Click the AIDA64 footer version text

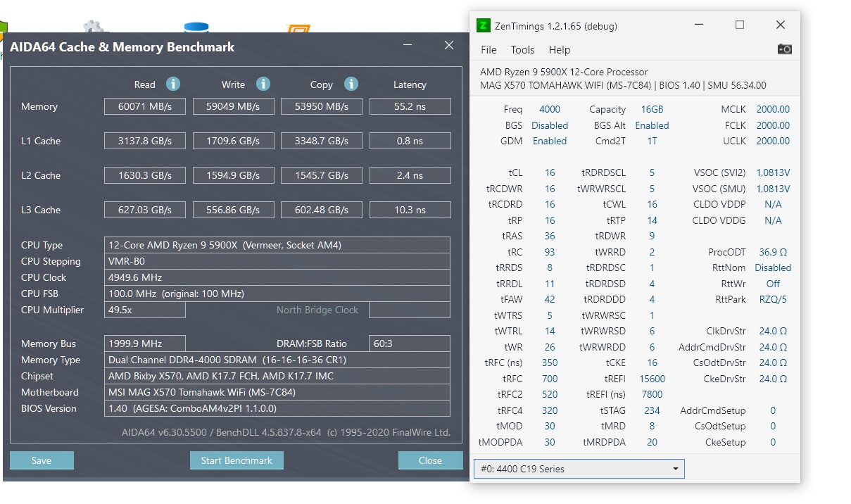tap(286, 432)
